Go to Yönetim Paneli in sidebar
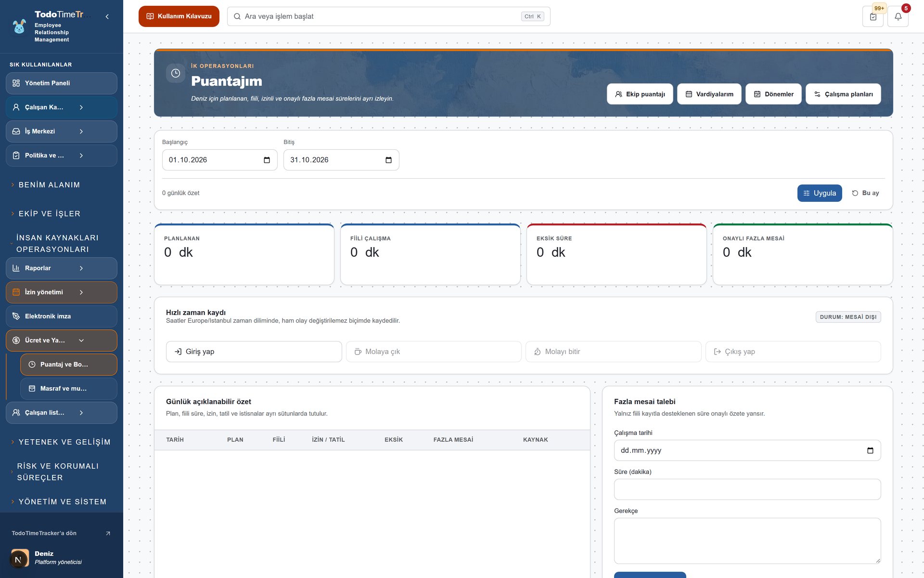924x578 pixels. (x=62, y=83)
